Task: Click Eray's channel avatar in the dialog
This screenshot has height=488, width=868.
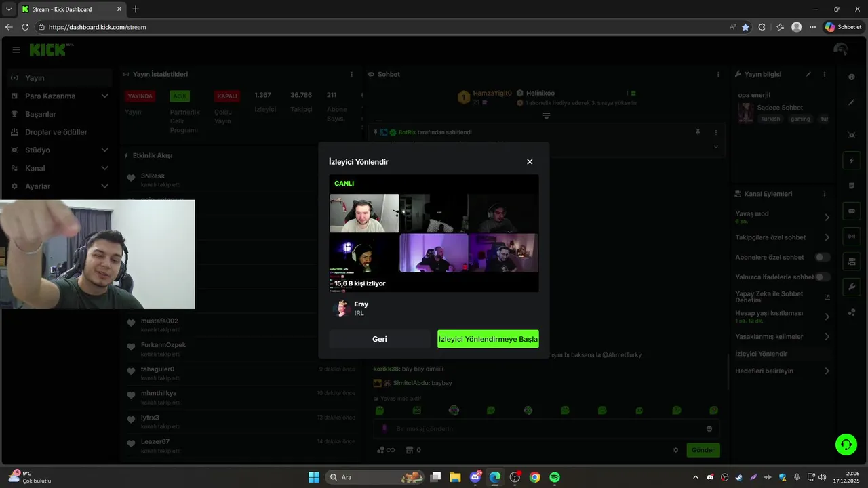Action: tap(341, 308)
